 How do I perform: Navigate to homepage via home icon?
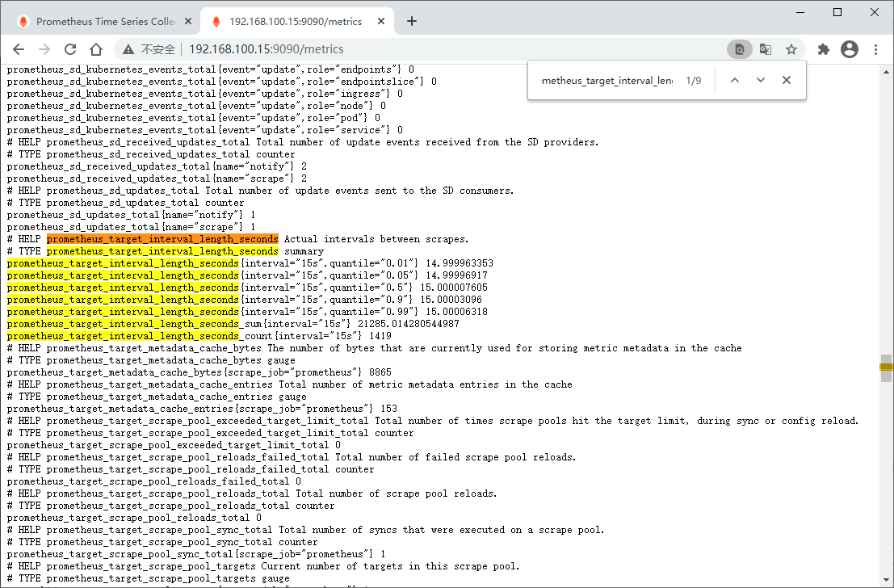[x=96, y=49]
